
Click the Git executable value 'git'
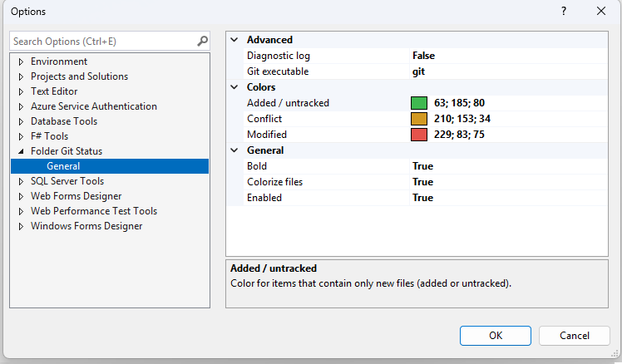pos(418,71)
